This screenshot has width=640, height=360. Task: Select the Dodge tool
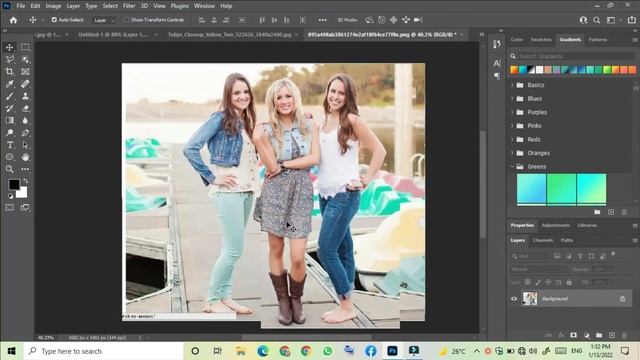pos(9,133)
